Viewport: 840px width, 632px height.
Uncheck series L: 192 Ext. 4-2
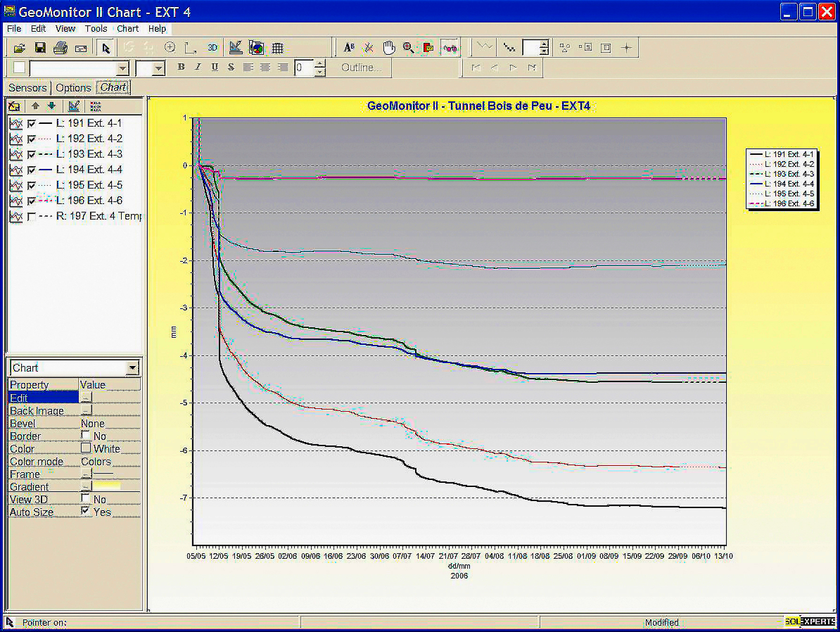click(32, 139)
